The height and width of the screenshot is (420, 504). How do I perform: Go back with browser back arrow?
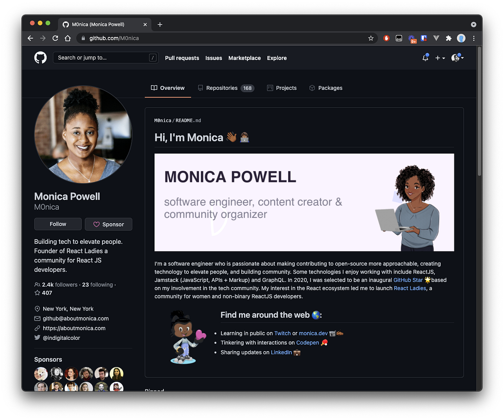click(x=30, y=38)
